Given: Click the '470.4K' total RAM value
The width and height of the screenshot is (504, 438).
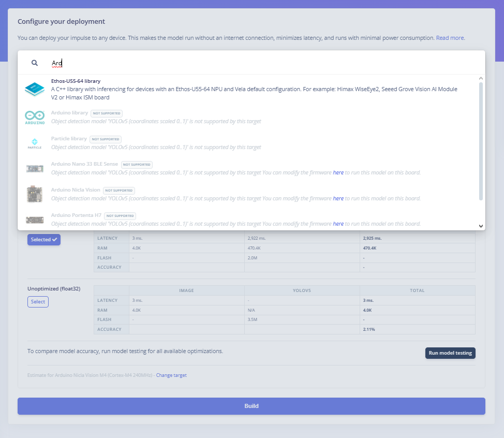Looking at the screenshot, I should pos(369,249).
